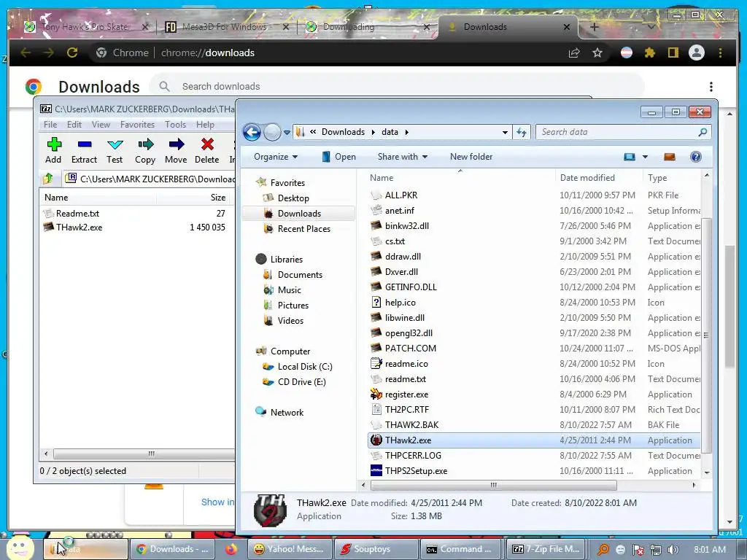Show the preview pane in Explorer
Screen dimensions: 747x560
click(670, 157)
